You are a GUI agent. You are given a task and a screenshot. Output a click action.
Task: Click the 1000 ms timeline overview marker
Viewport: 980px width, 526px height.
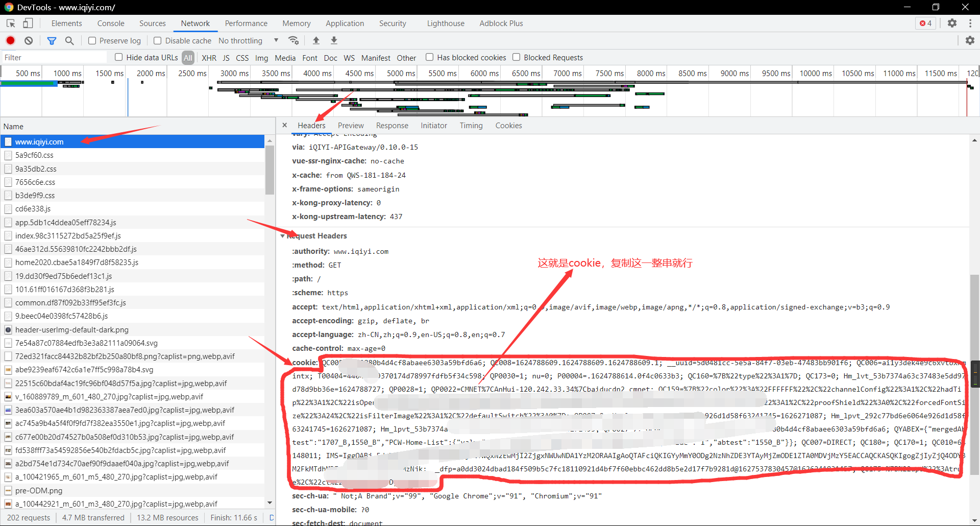tap(67, 73)
